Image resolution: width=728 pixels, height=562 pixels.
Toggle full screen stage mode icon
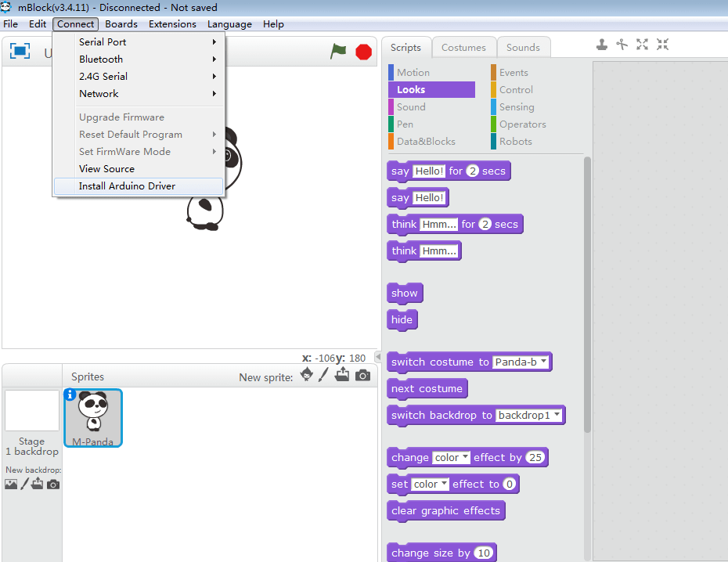[20, 51]
